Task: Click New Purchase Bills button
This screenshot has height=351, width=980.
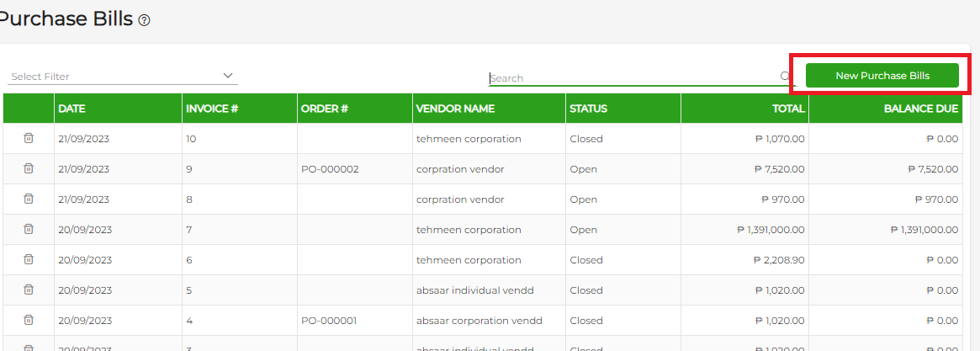Action: (882, 76)
